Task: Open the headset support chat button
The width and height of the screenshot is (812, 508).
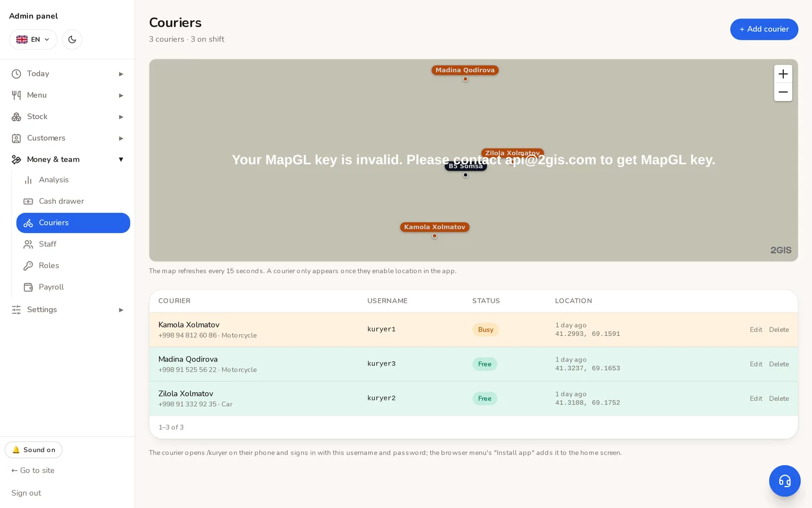Action: point(785,481)
